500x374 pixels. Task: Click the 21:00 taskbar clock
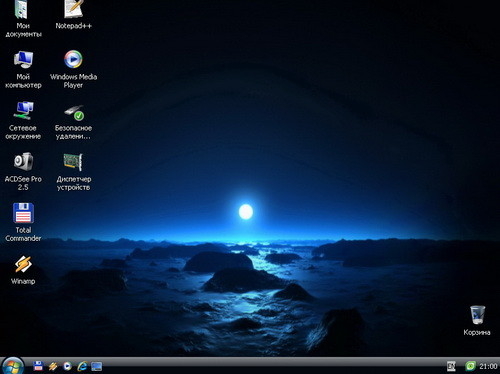[x=488, y=366]
